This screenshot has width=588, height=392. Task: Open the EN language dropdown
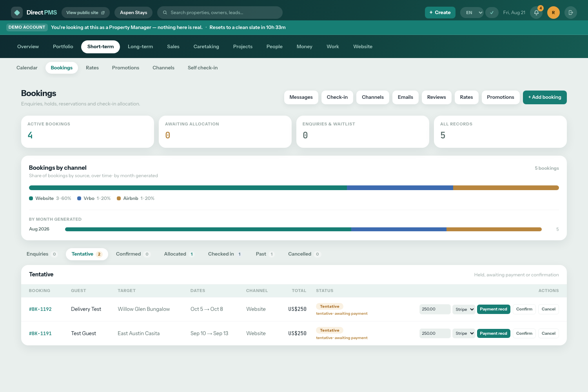[472, 13]
